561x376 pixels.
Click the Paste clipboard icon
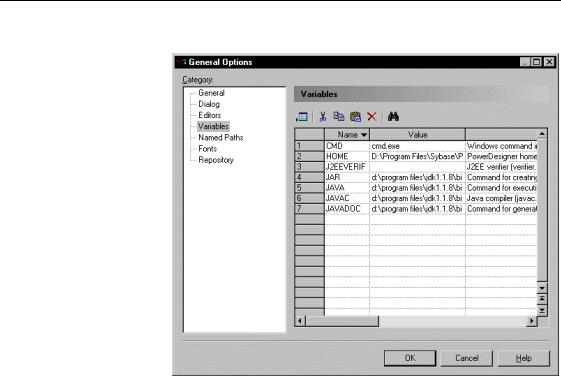coord(355,117)
